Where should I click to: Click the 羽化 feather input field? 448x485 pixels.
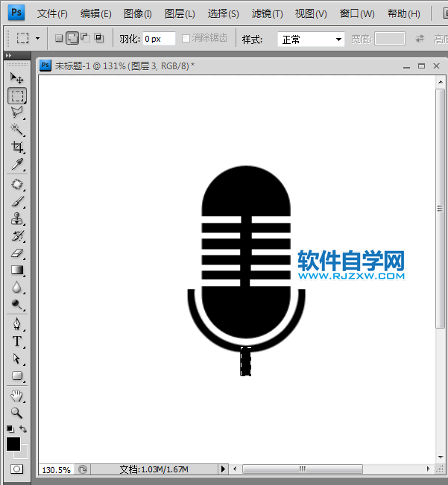click(x=159, y=39)
